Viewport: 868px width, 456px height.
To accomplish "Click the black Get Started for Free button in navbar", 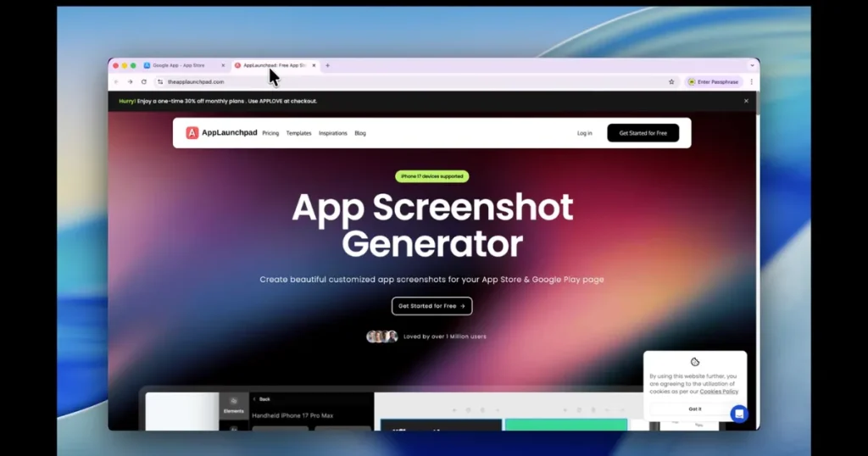I will pyautogui.click(x=643, y=133).
